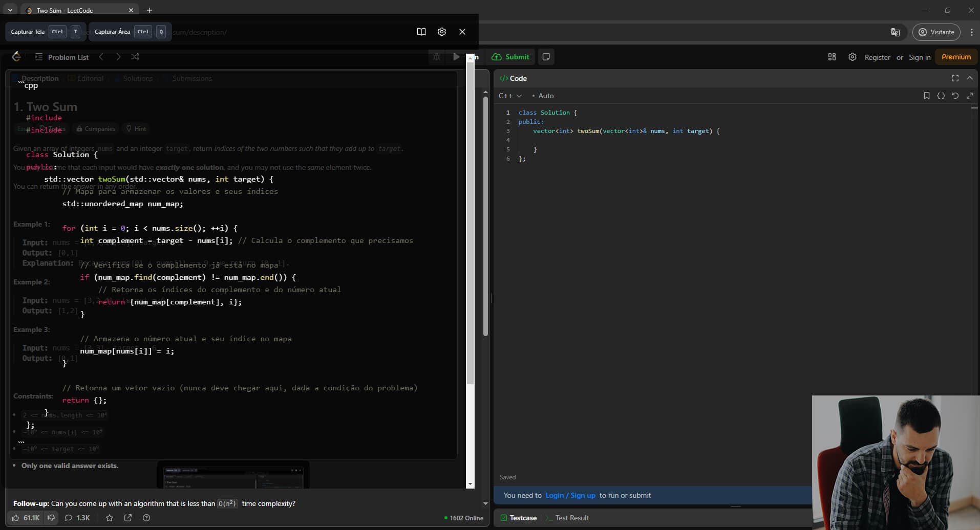The image size is (980, 530).
Task: Switch to the Editorial tab
Action: pyautogui.click(x=86, y=78)
